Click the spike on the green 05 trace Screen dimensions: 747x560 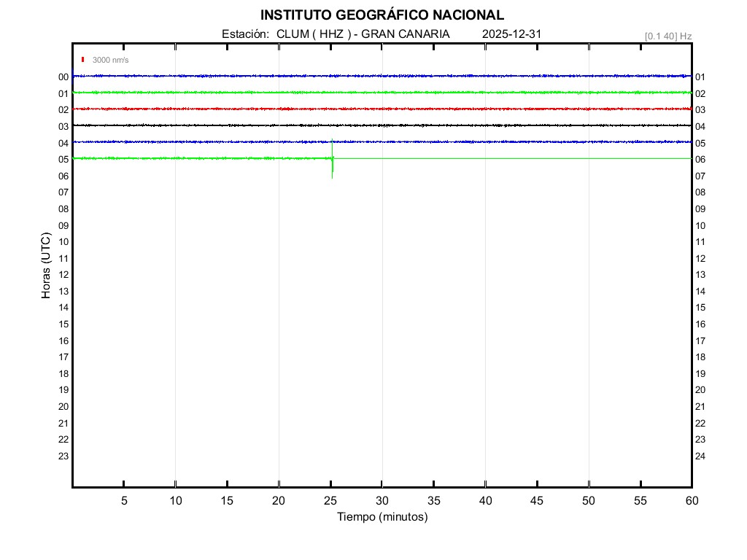pos(332,160)
